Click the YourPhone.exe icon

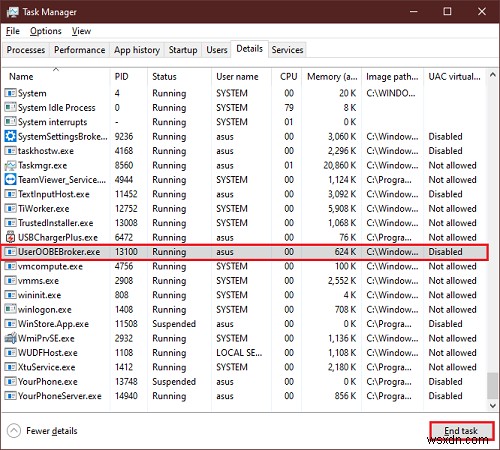click(10, 381)
